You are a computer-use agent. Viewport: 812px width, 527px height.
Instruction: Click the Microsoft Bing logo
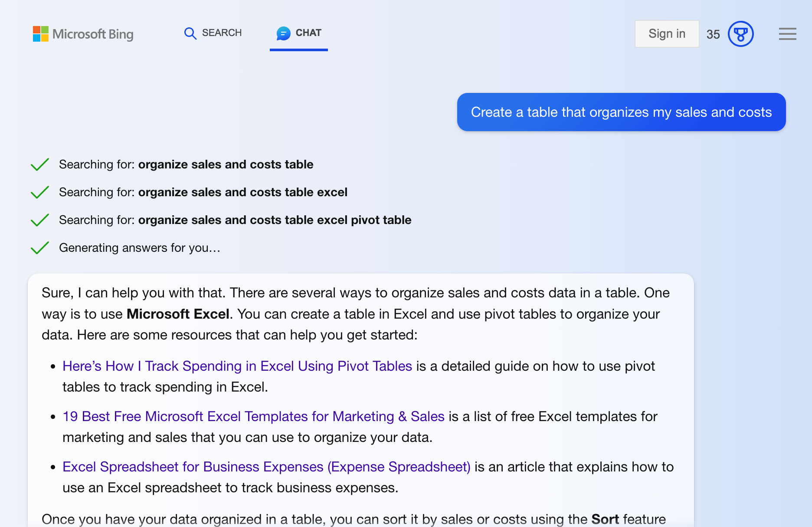click(x=83, y=34)
